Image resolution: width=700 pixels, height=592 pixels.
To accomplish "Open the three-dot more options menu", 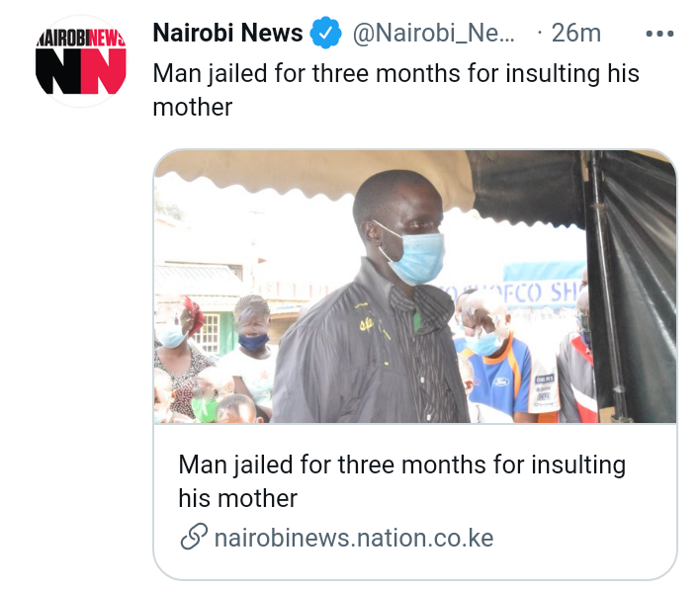I will pyautogui.click(x=659, y=34).
